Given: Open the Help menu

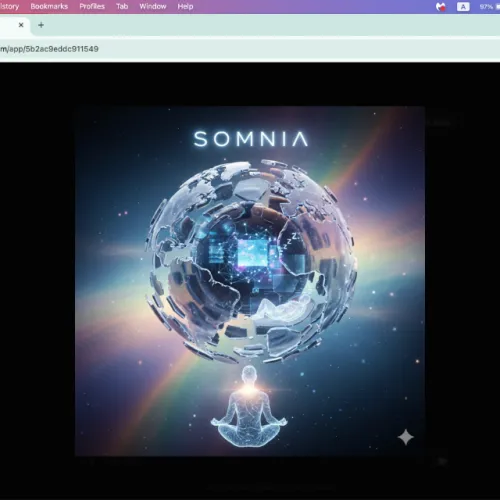Looking at the screenshot, I should click(x=185, y=6).
